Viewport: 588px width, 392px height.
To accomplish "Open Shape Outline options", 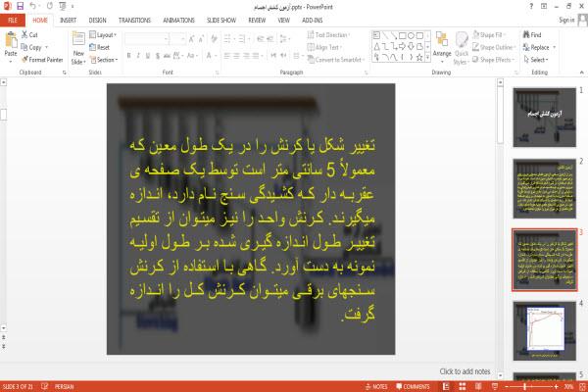I will (494, 47).
